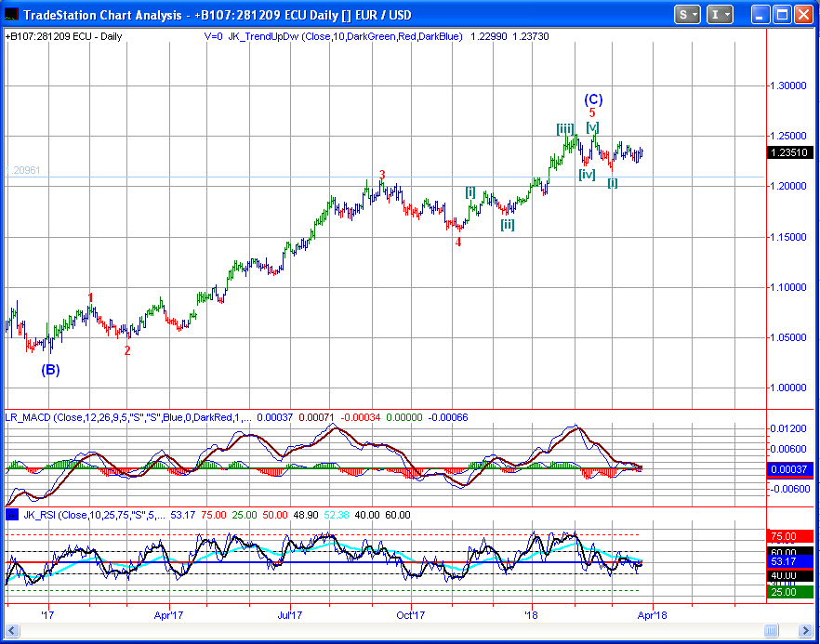Click the right arrow of the horizontal scrollbar
The image size is (820, 644).
coord(806,630)
